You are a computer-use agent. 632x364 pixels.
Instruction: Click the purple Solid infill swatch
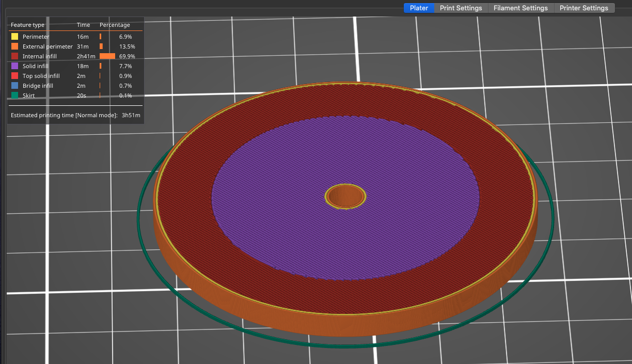click(14, 66)
